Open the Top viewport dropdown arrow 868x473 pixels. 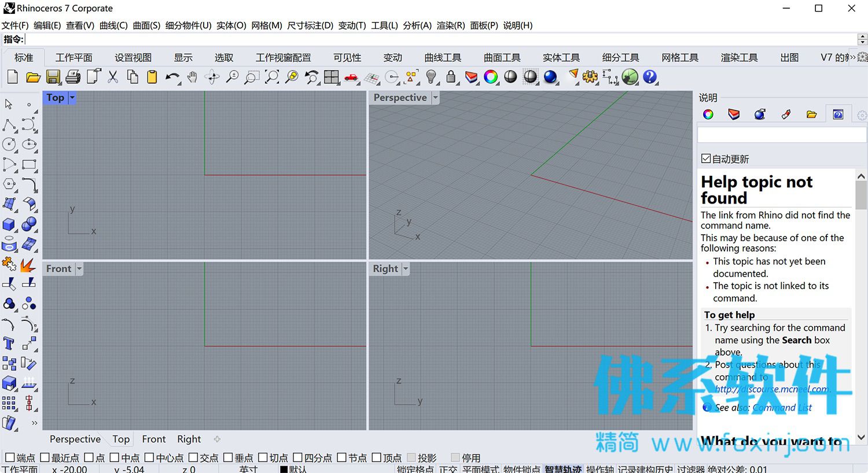tap(72, 98)
